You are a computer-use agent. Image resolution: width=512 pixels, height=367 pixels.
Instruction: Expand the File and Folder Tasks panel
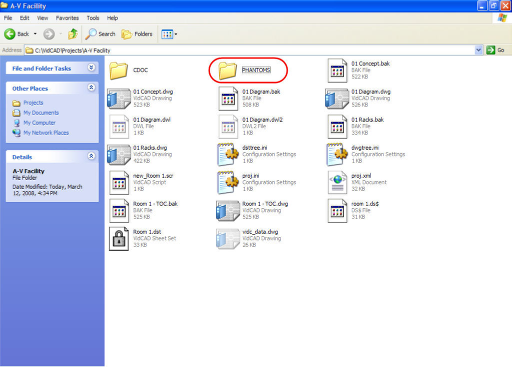[x=91, y=68]
